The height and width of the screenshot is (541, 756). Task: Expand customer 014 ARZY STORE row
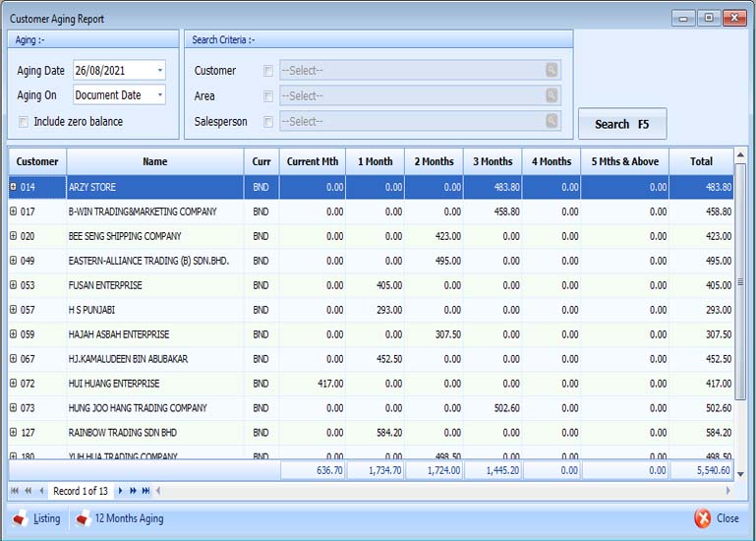[x=14, y=186]
